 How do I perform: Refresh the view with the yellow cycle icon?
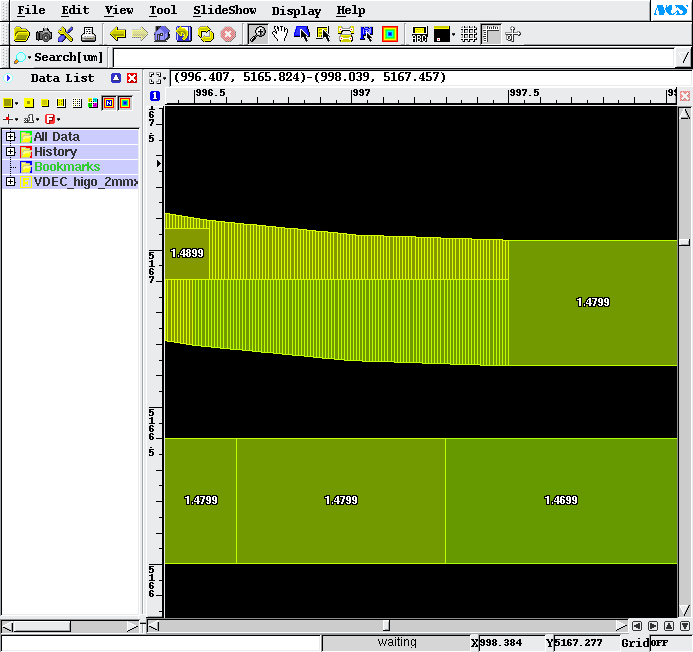[x=206, y=34]
